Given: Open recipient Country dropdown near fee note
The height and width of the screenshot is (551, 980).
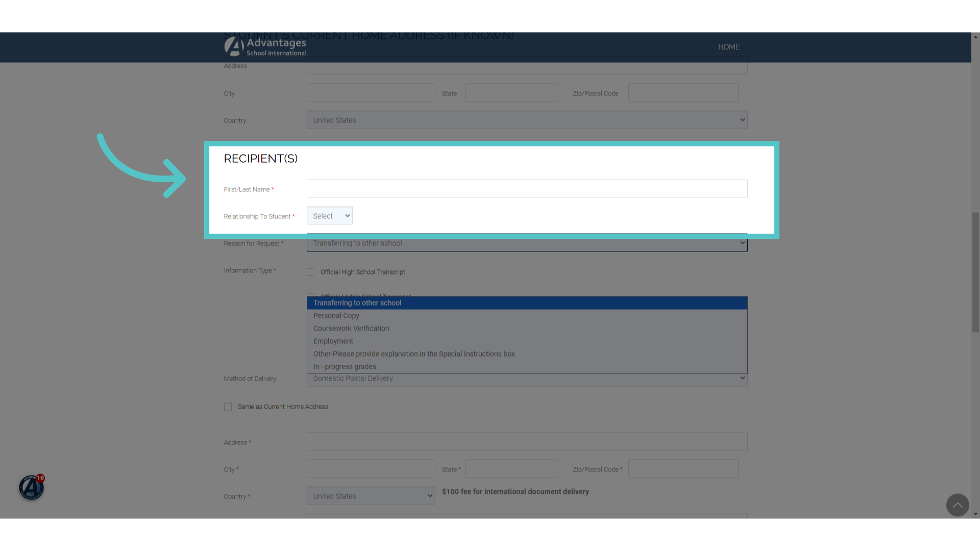Looking at the screenshot, I should click(x=371, y=496).
